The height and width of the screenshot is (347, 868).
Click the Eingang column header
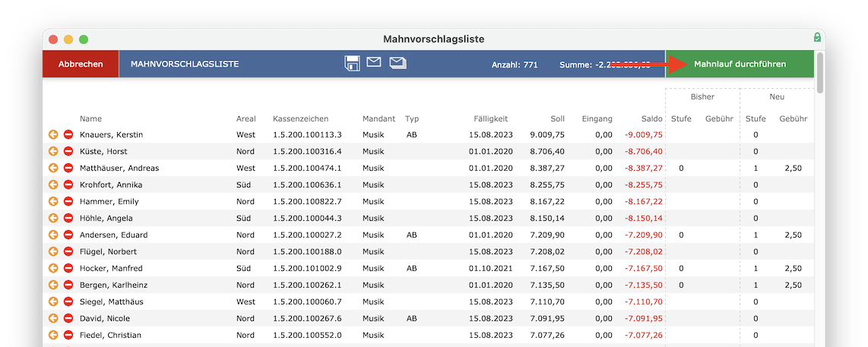[x=597, y=118]
